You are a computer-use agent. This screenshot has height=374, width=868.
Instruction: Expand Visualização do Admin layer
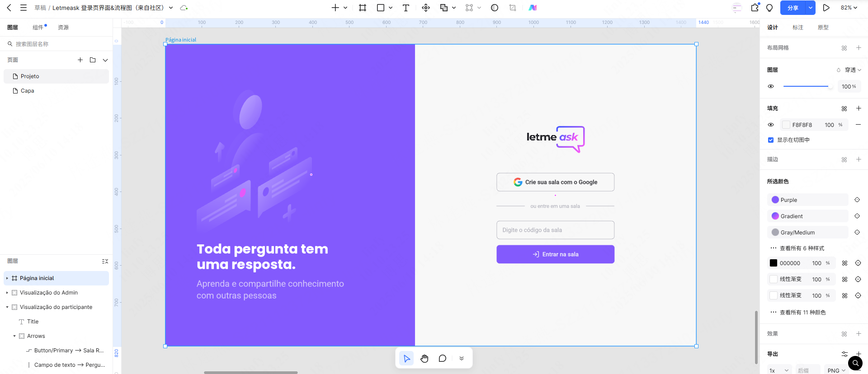[7, 293]
